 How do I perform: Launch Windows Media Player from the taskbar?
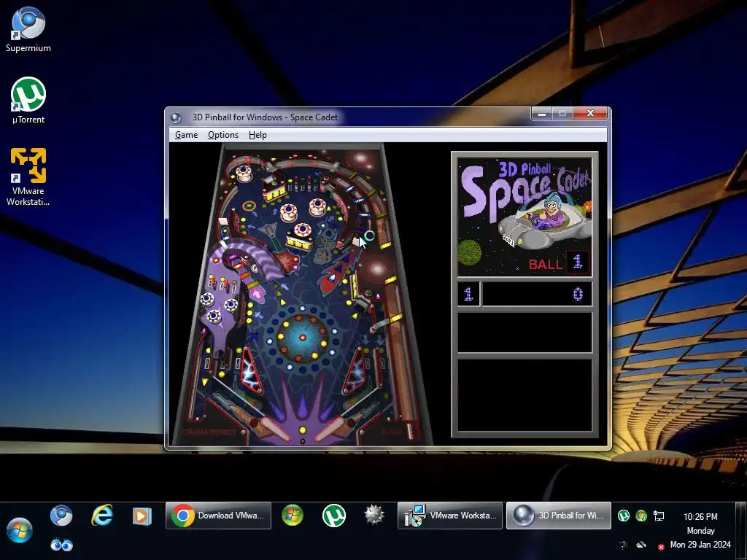(x=142, y=516)
